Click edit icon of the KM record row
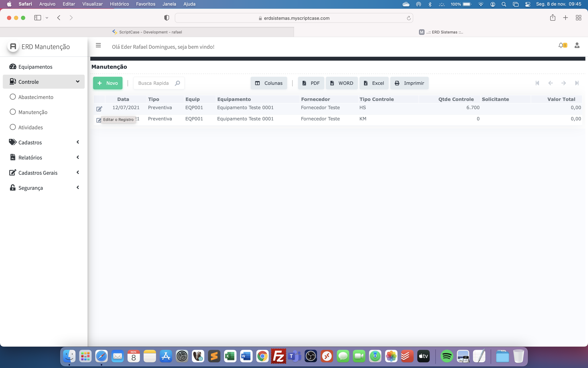 (98, 120)
